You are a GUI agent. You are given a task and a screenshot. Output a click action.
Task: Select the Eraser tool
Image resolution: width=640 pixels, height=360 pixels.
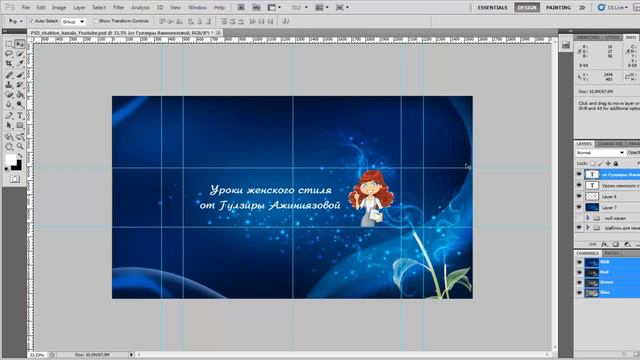(x=9, y=95)
